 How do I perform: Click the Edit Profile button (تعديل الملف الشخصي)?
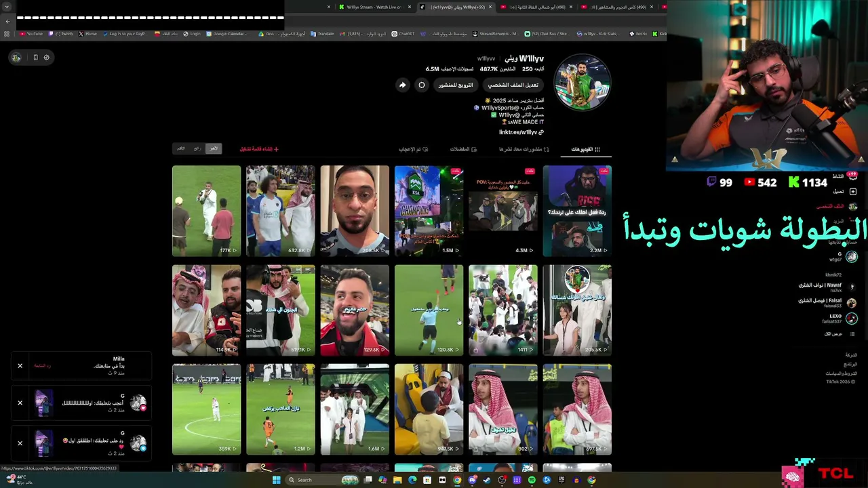[x=513, y=85]
